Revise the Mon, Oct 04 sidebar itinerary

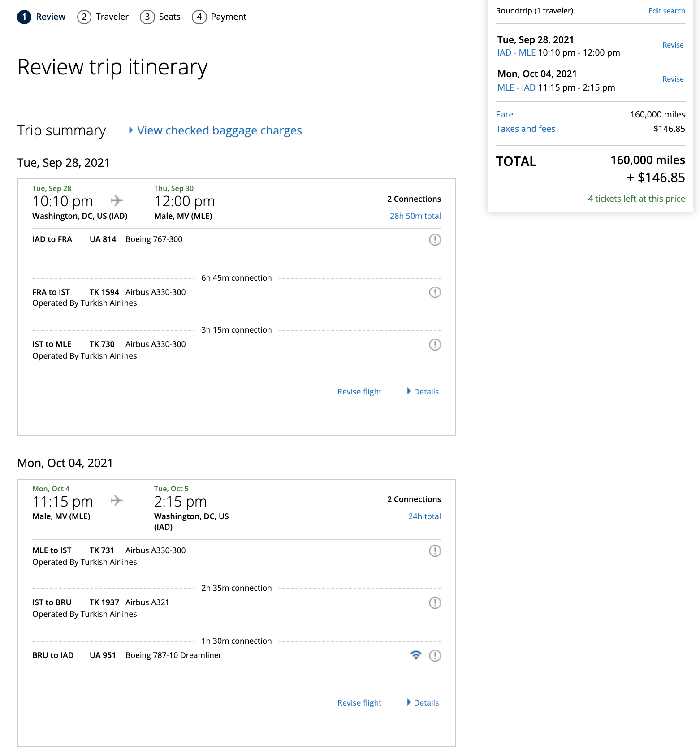(x=673, y=79)
